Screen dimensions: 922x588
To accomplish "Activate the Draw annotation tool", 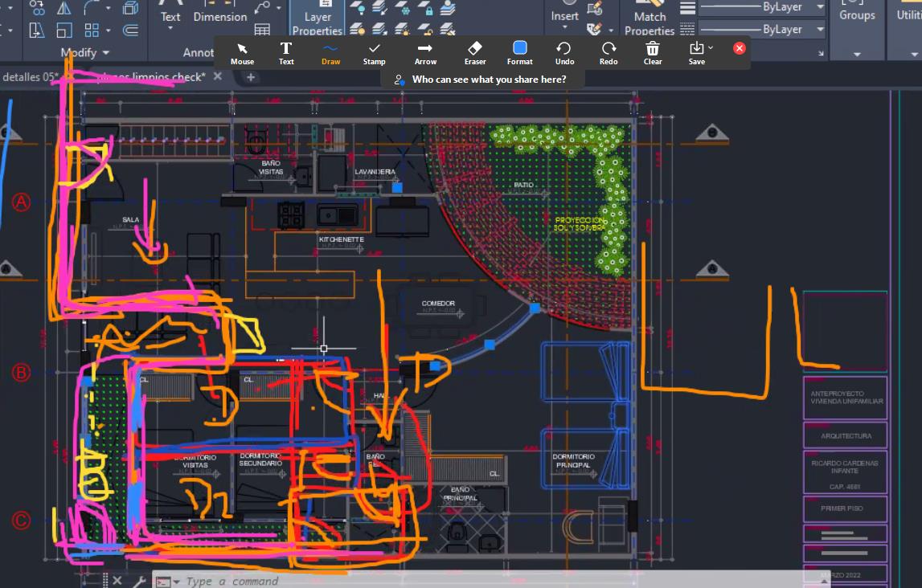I will tap(330, 53).
